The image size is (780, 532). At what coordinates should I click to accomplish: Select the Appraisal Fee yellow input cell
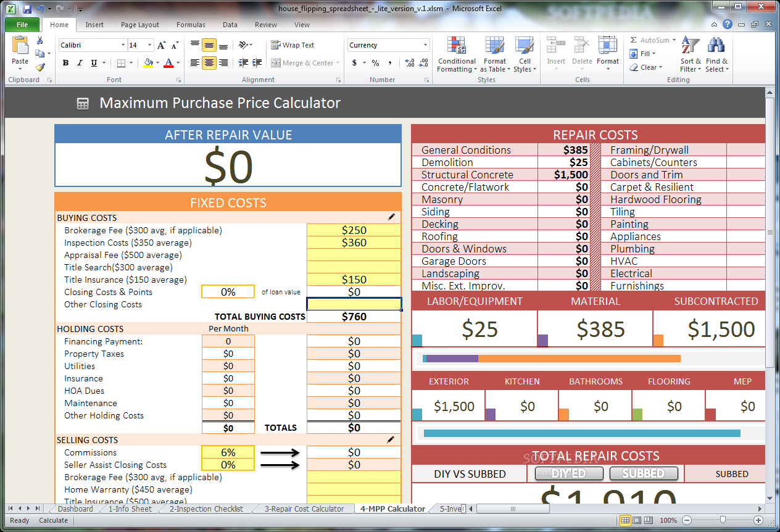pyautogui.click(x=354, y=255)
